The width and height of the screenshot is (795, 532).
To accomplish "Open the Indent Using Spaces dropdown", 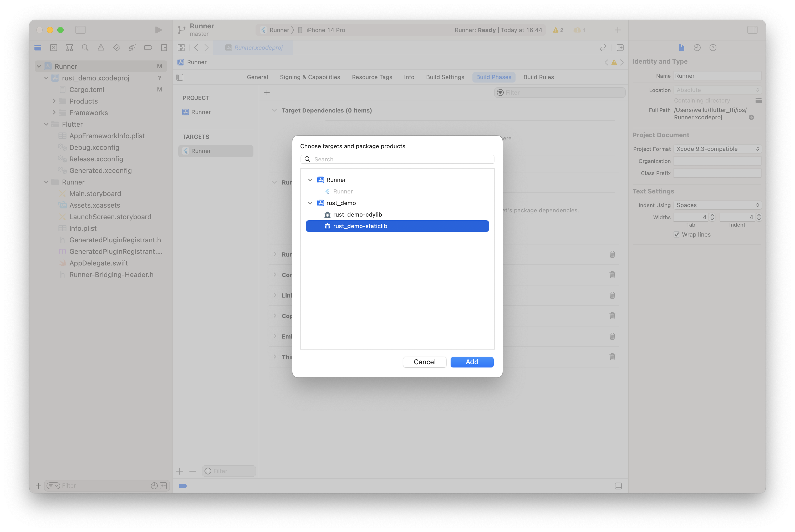I will (x=717, y=205).
